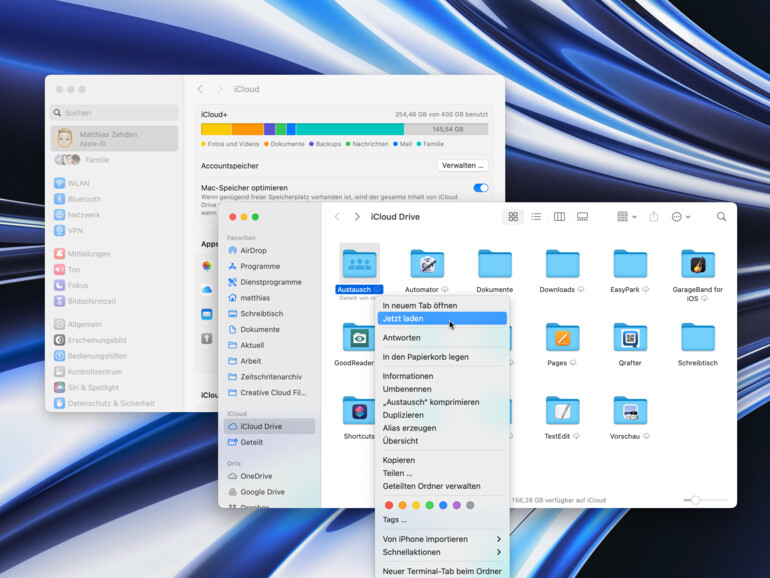Open the Vorschau folder
The image size is (770, 578).
630,411
